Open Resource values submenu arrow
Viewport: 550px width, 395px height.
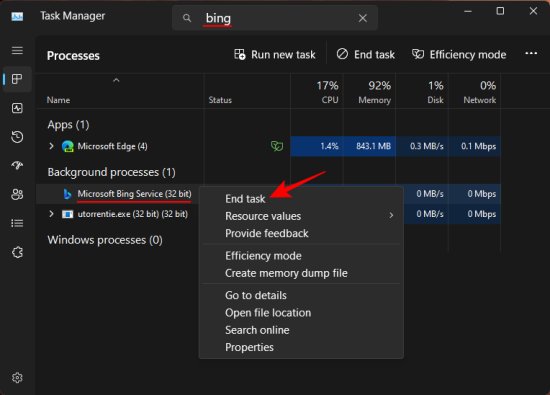(x=391, y=215)
